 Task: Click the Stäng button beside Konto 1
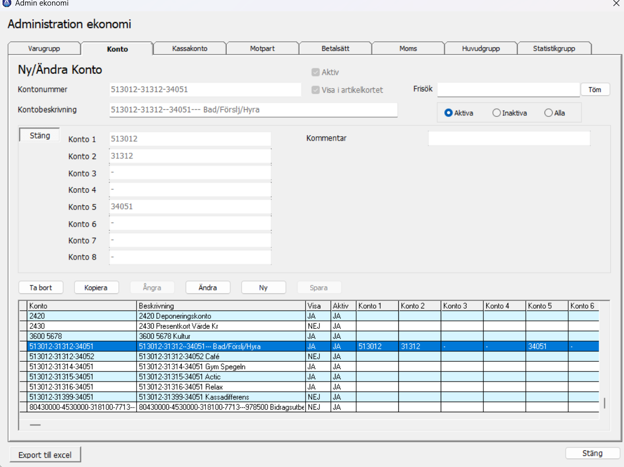point(40,135)
